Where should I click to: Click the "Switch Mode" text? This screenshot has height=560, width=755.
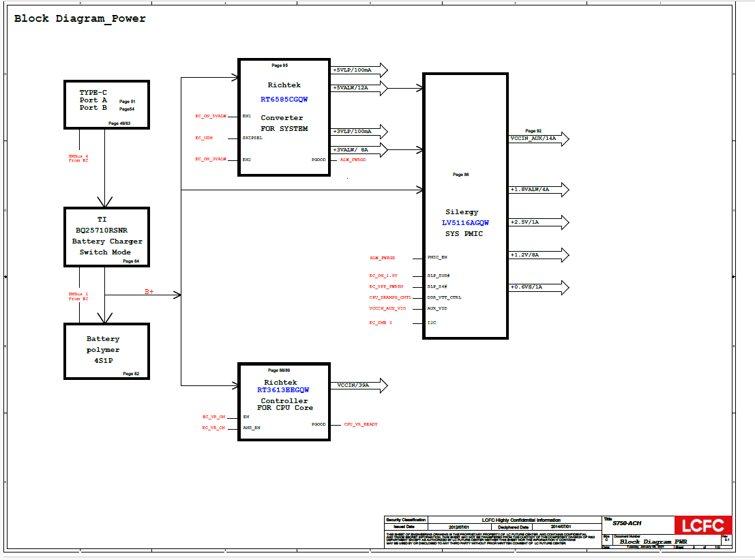[105, 252]
